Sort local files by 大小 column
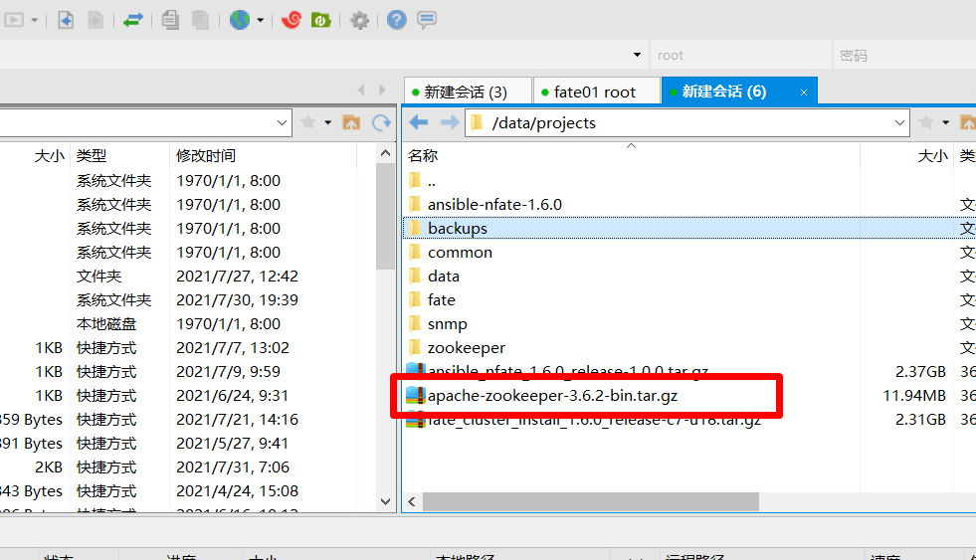This screenshot has height=560, width=976. pos(49,155)
